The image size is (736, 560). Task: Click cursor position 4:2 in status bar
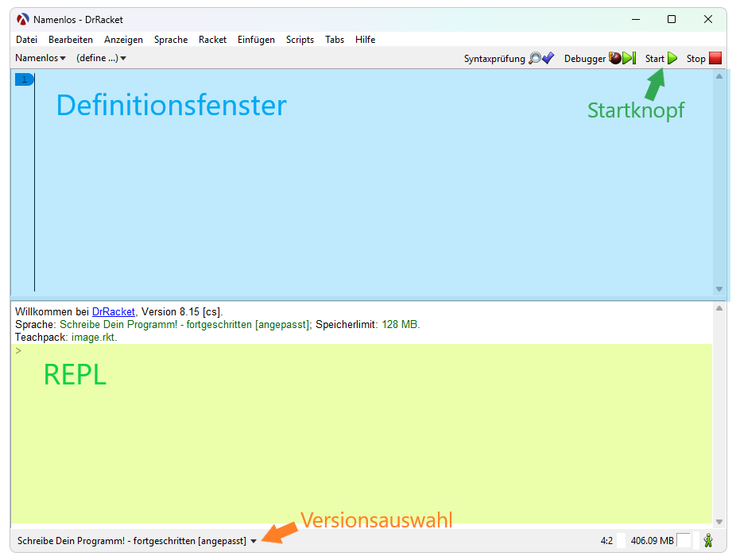pos(606,541)
